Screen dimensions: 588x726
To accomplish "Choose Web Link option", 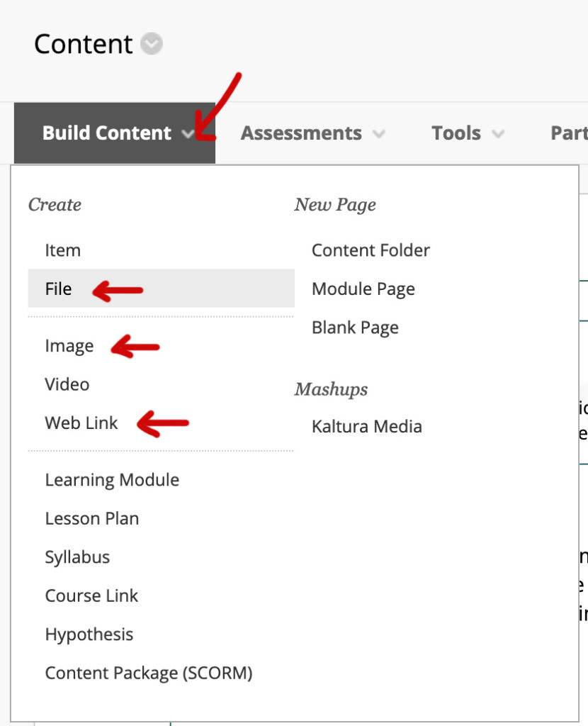I will (81, 423).
